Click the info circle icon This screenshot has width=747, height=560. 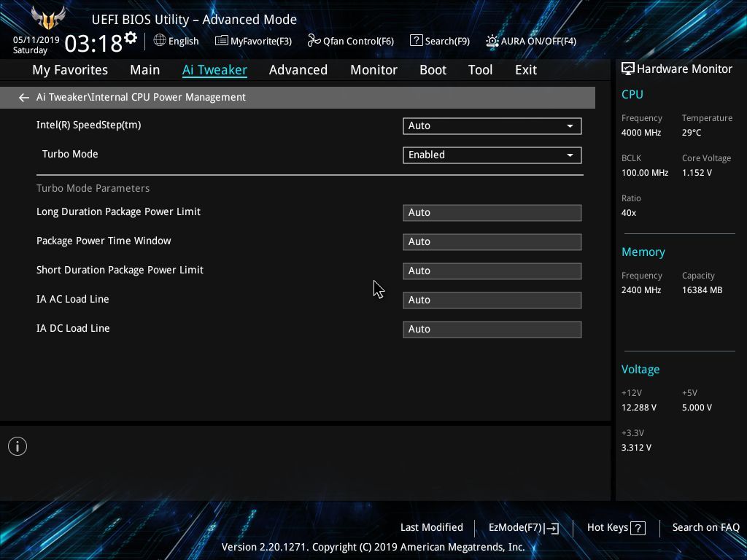click(x=18, y=446)
